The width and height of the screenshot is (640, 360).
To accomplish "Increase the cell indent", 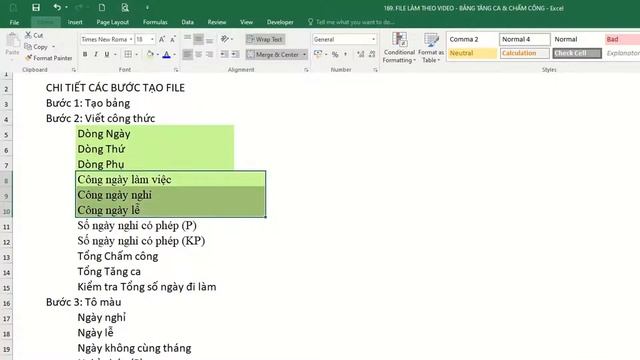I will click(235, 54).
